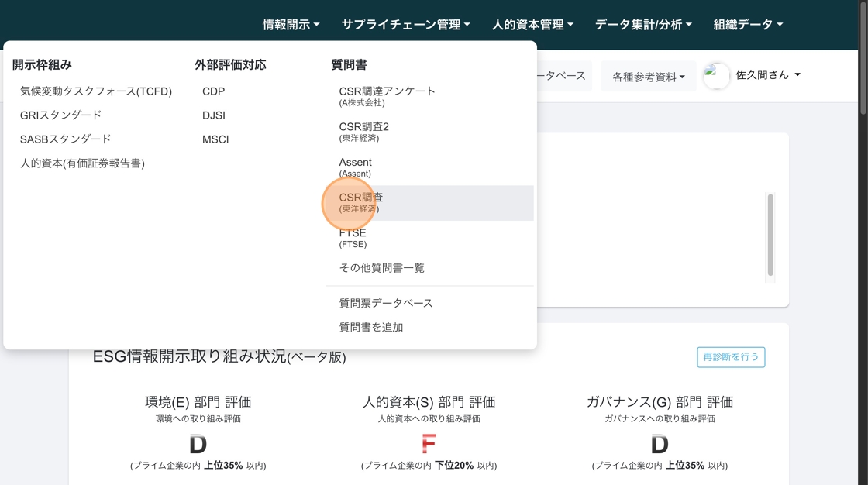Expand the サプライチェーン管理 menu

tap(405, 25)
